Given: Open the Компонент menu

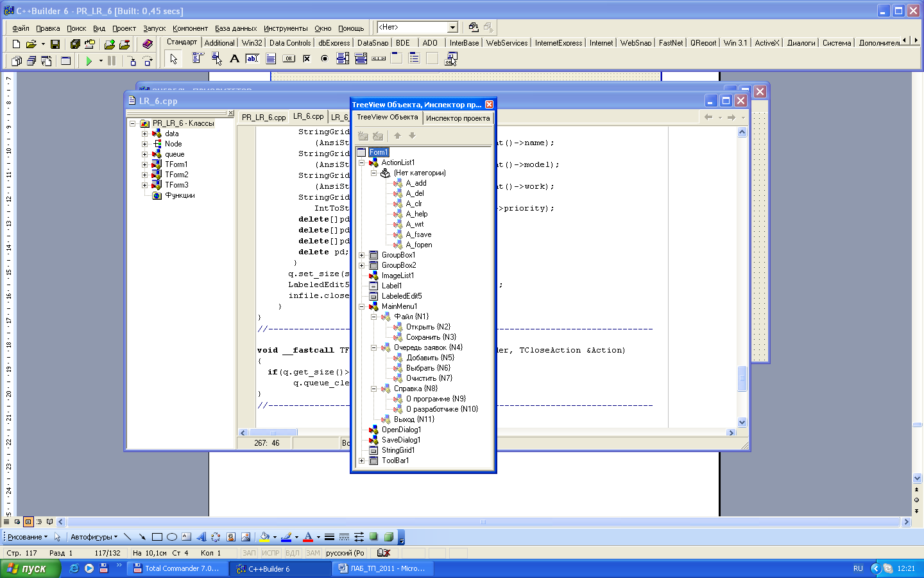Looking at the screenshot, I should (190, 28).
